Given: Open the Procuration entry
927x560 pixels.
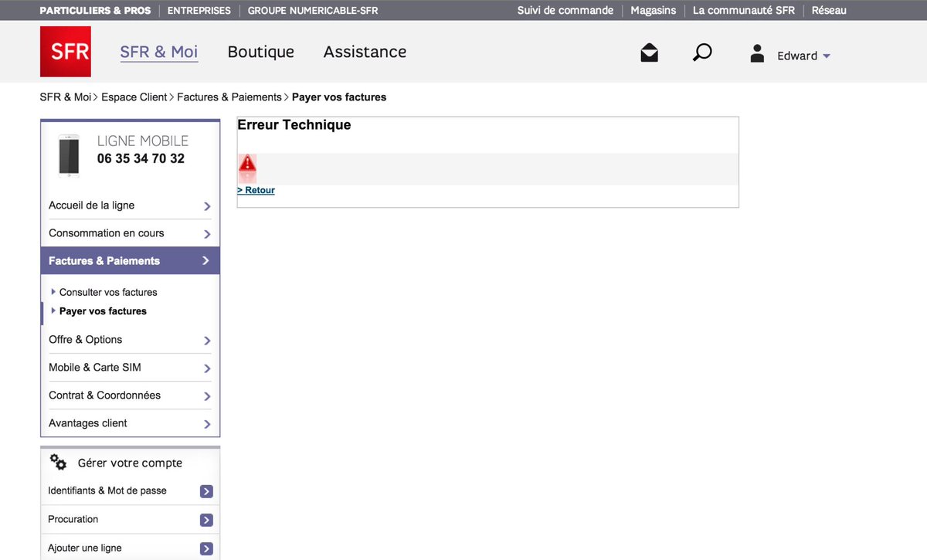Looking at the screenshot, I should click(x=73, y=519).
